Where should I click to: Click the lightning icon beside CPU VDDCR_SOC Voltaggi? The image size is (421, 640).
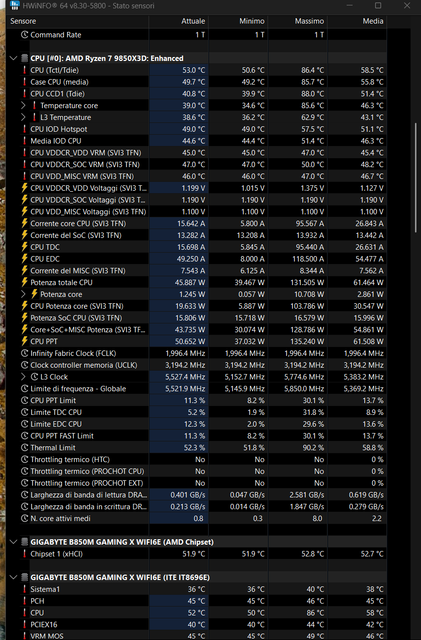pos(25,200)
